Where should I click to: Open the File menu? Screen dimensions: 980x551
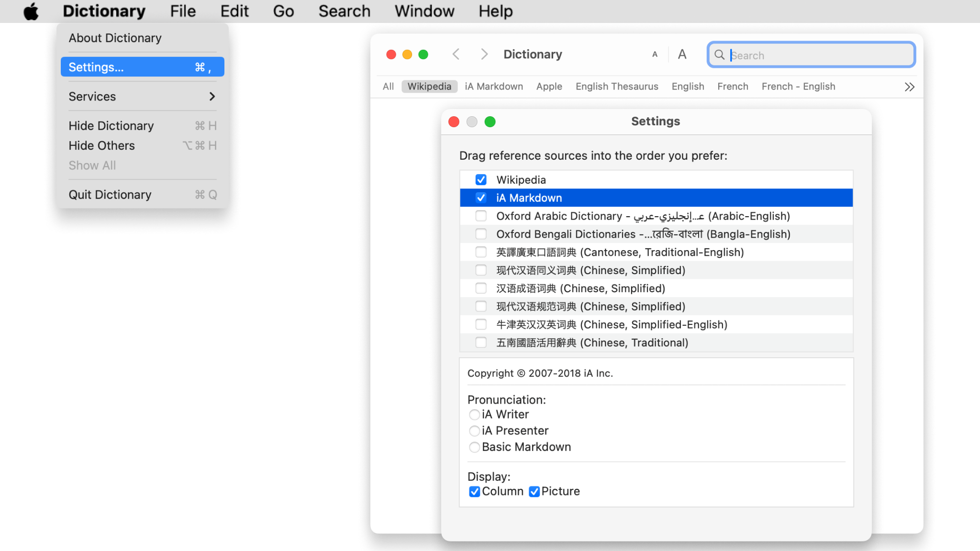coord(183,11)
